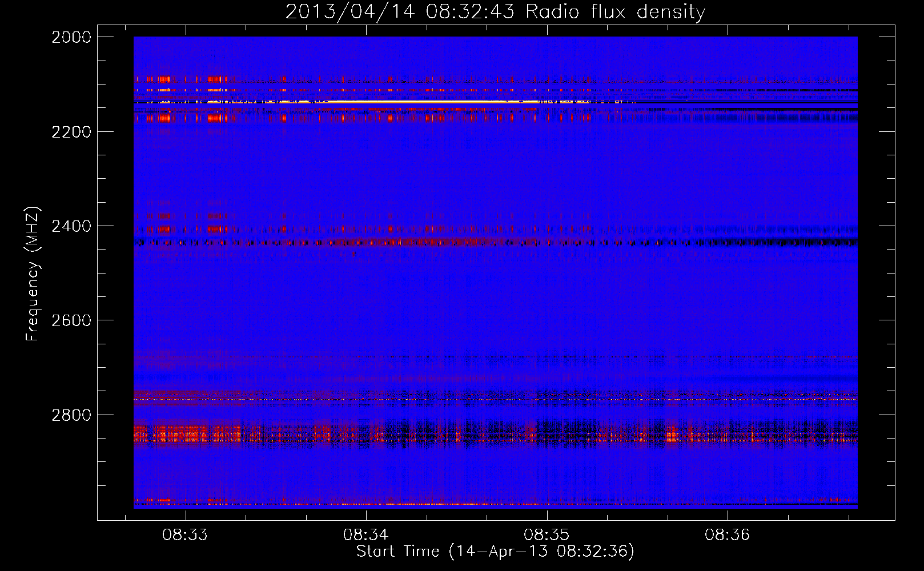Click the 08:34 time tick label
Image resolution: width=924 pixels, height=571 pixels.
click(365, 535)
